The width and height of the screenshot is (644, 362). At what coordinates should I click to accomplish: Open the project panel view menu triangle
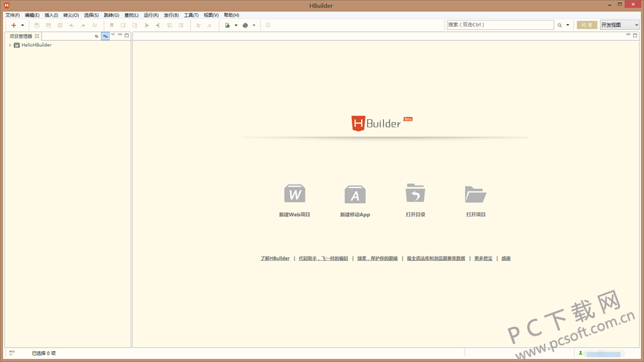(x=113, y=35)
